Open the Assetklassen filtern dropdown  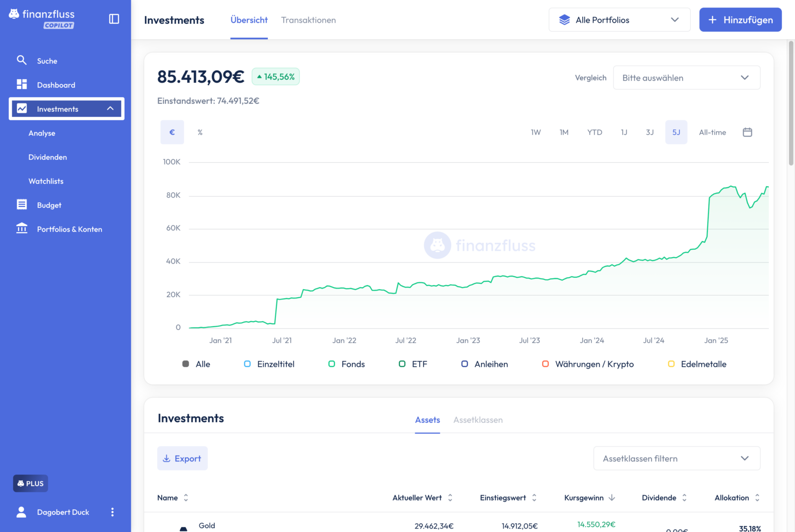[x=677, y=459]
